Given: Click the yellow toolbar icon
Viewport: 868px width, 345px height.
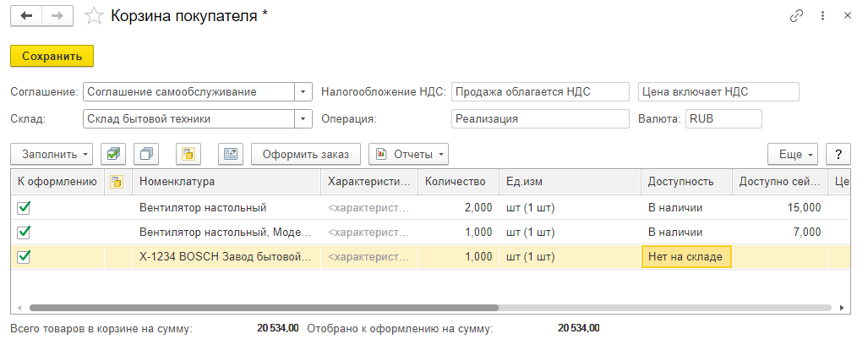Looking at the screenshot, I should point(188,154).
